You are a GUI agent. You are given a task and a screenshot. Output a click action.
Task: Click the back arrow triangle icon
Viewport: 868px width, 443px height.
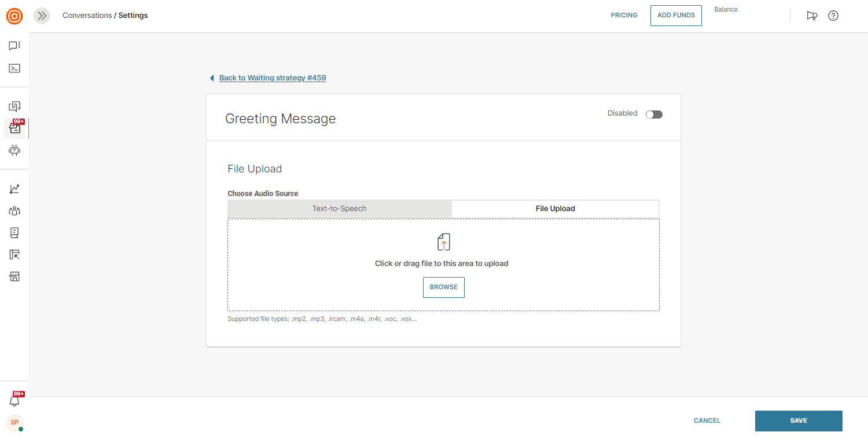212,78
